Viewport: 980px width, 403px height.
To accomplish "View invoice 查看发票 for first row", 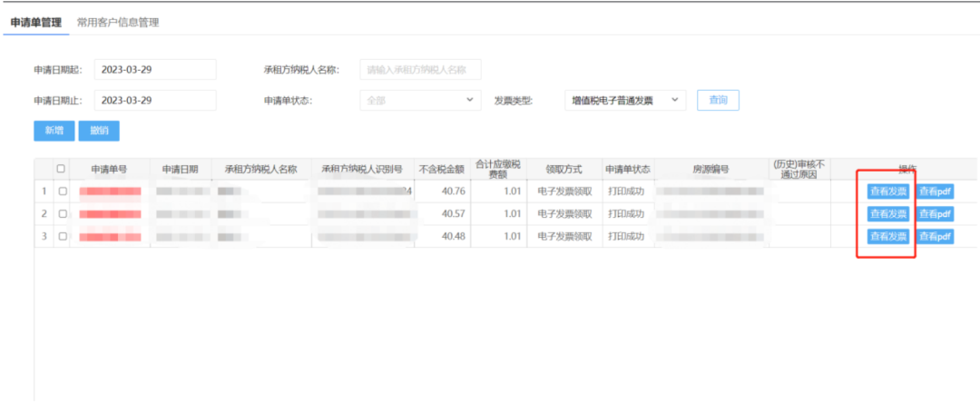I will click(x=888, y=192).
